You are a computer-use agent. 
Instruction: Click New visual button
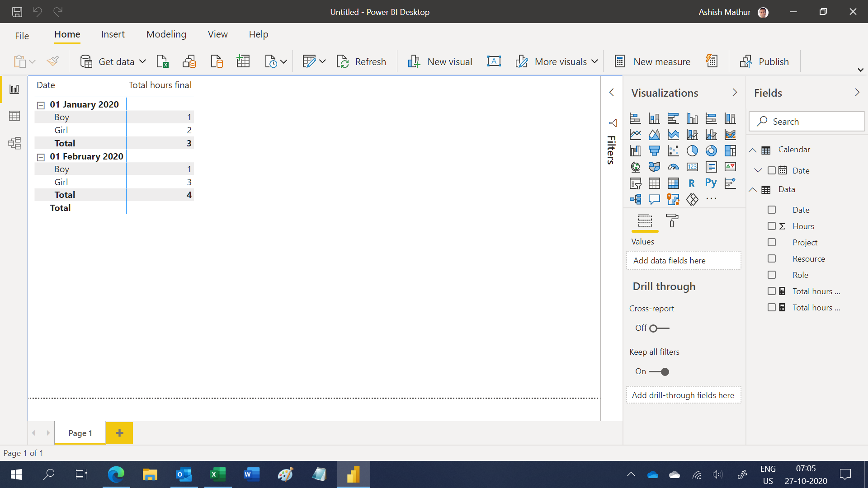tap(440, 61)
